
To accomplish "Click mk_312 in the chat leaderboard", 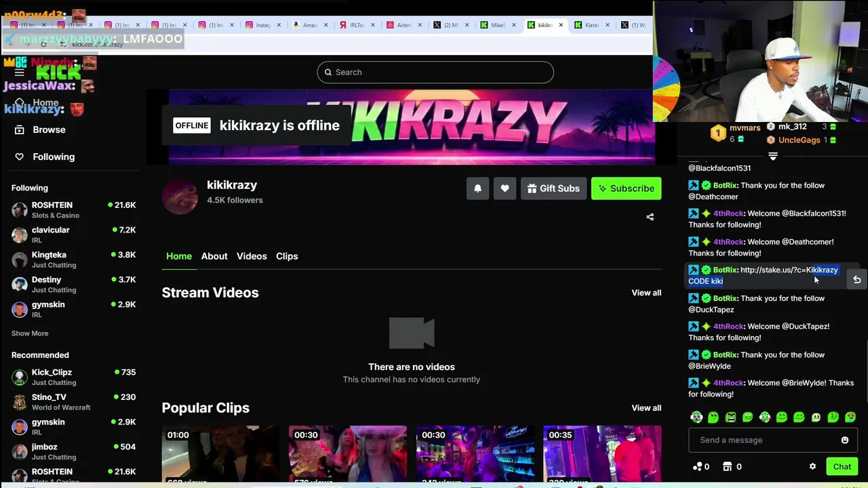I will (792, 127).
